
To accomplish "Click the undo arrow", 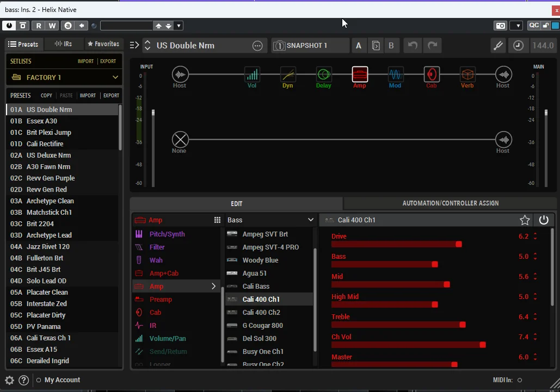I will coord(413,46).
